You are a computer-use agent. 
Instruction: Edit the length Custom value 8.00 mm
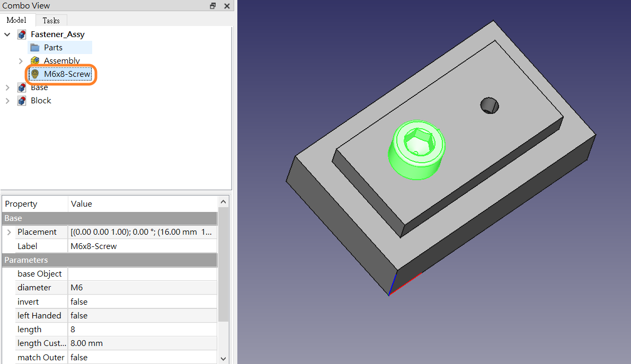(x=143, y=343)
